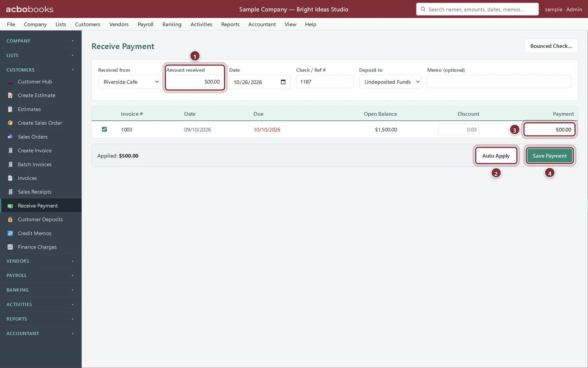
Task: Open the File menu
Action: coord(11,24)
